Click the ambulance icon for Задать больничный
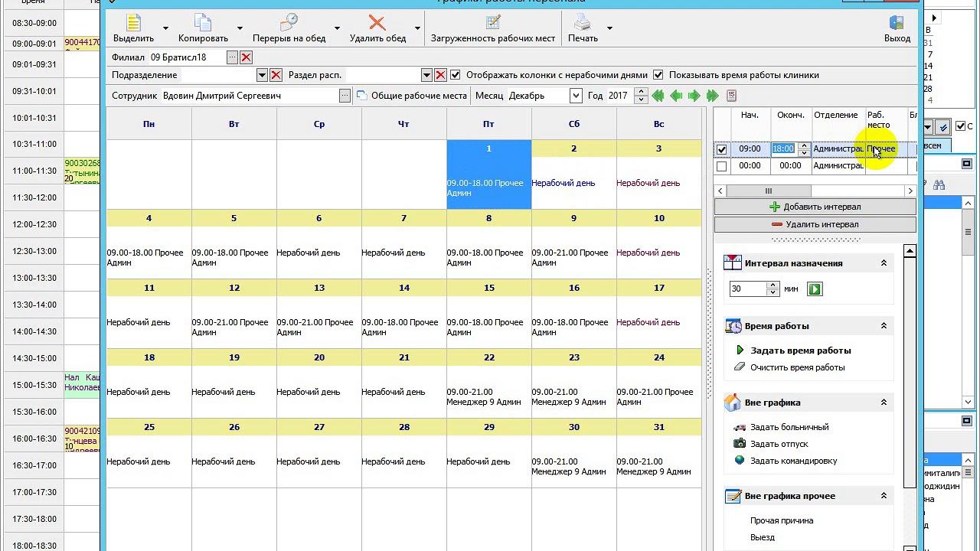Viewport: 980px width, 551px height. click(x=740, y=427)
